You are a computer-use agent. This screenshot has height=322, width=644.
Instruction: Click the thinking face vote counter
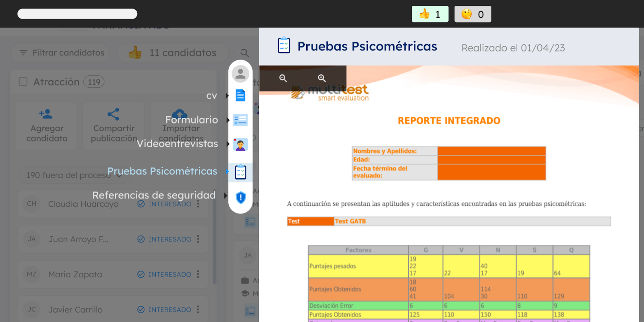coord(473,14)
